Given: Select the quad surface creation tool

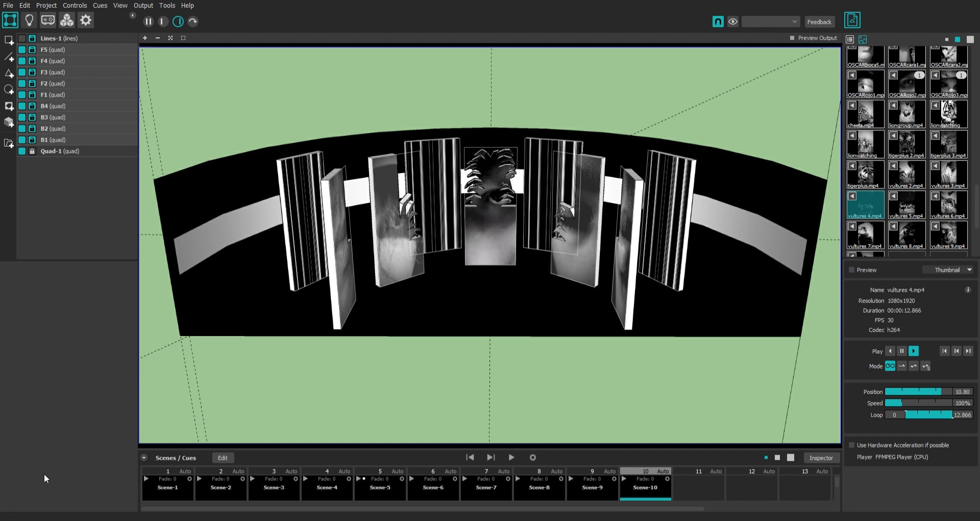Looking at the screenshot, I should coord(8,40).
